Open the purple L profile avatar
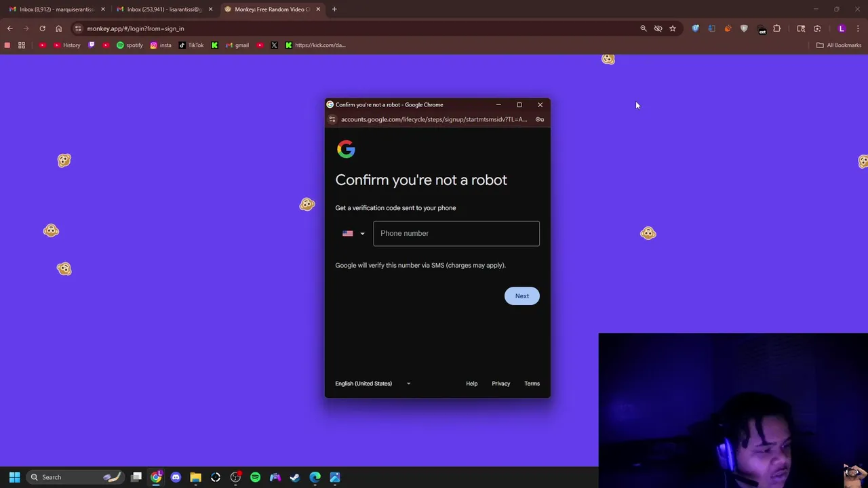 pos(842,28)
